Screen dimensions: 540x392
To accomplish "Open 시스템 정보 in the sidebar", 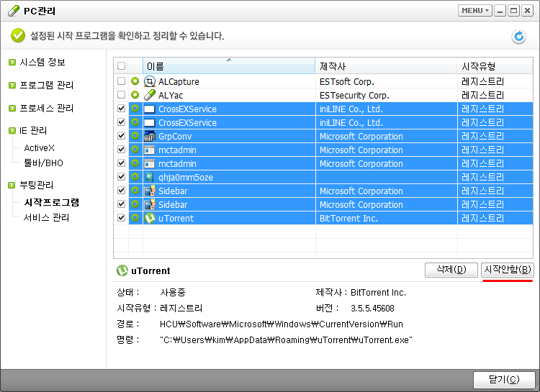I will (42, 63).
